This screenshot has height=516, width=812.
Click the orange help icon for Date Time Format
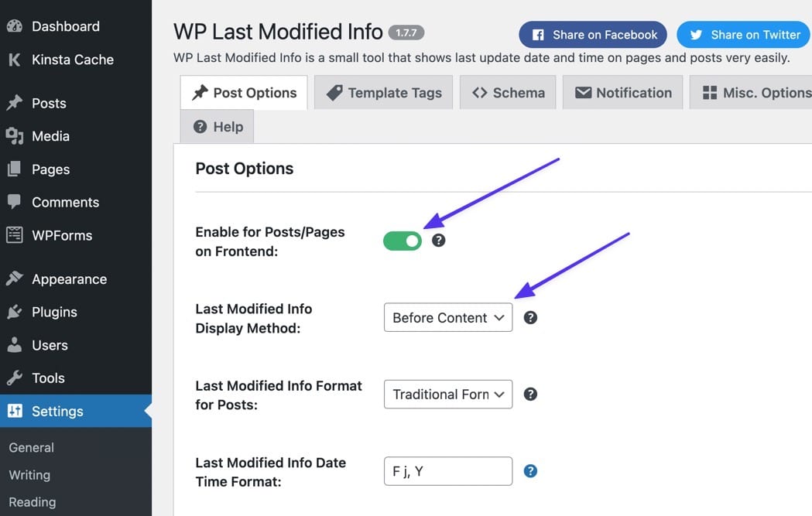[530, 470]
